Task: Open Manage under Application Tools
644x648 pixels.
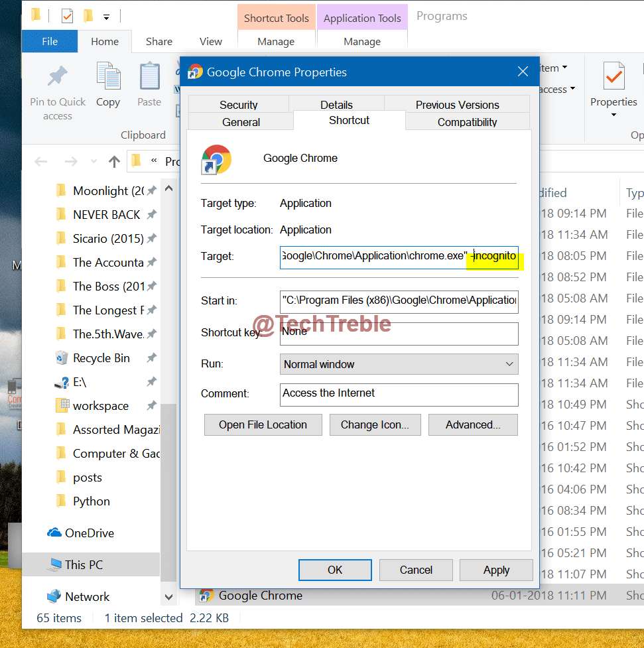Action: pyautogui.click(x=362, y=41)
